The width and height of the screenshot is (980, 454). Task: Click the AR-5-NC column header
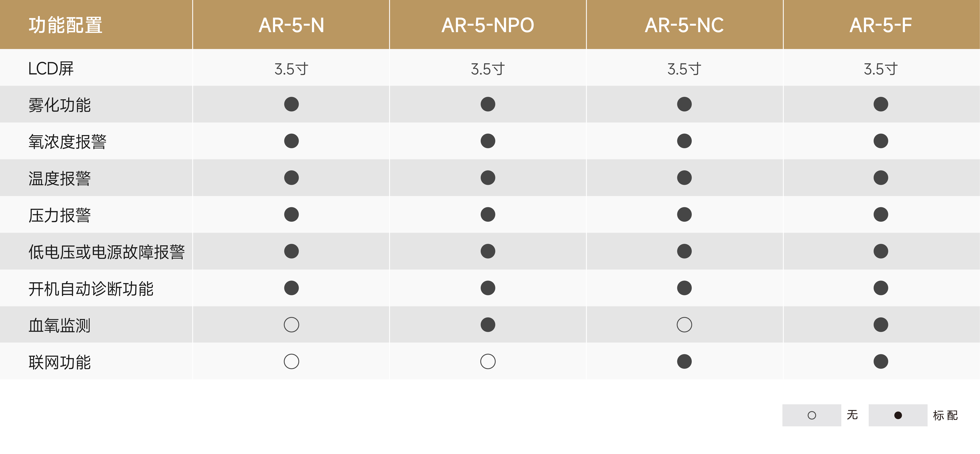[x=684, y=25]
